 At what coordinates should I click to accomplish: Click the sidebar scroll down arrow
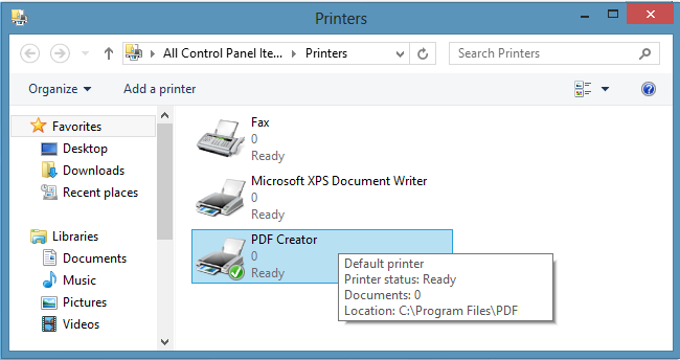(x=165, y=342)
